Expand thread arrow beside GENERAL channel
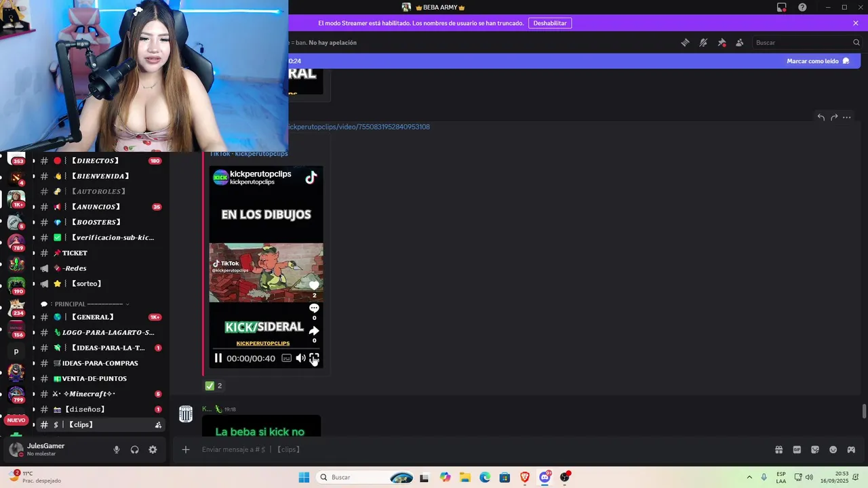 34,317
